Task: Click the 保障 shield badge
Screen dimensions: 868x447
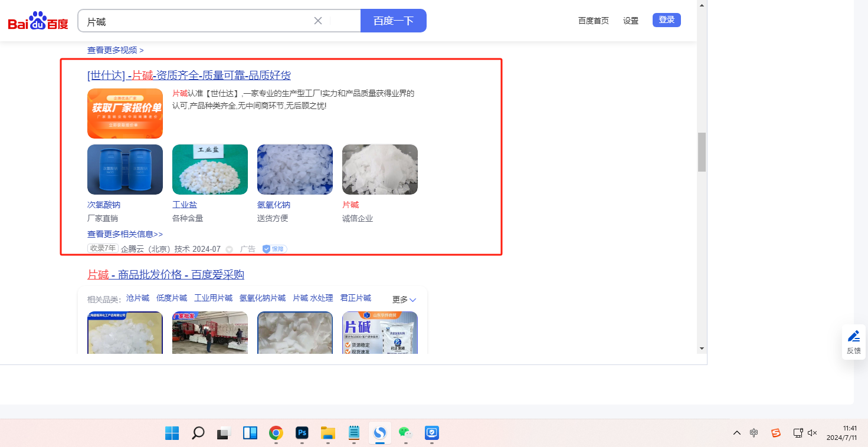Action: (275, 249)
